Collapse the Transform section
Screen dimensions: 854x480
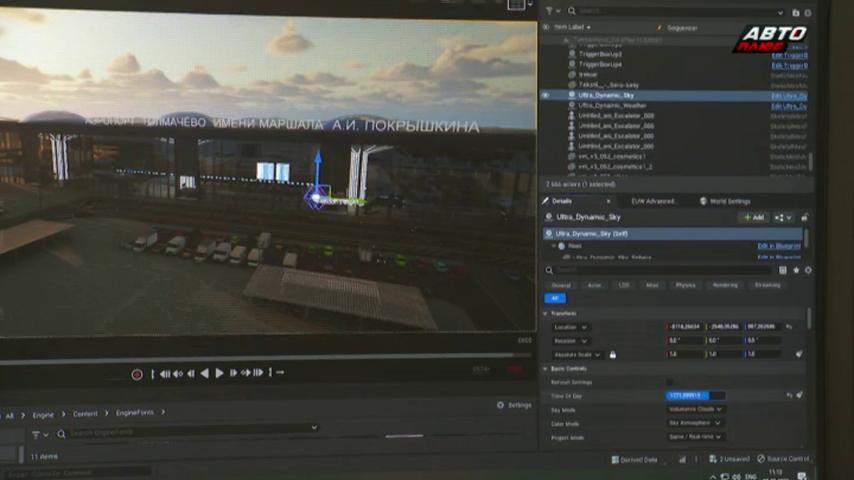click(x=546, y=314)
